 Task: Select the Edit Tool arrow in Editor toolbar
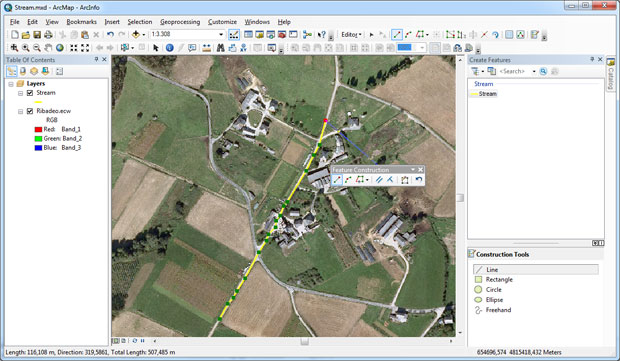371,35
